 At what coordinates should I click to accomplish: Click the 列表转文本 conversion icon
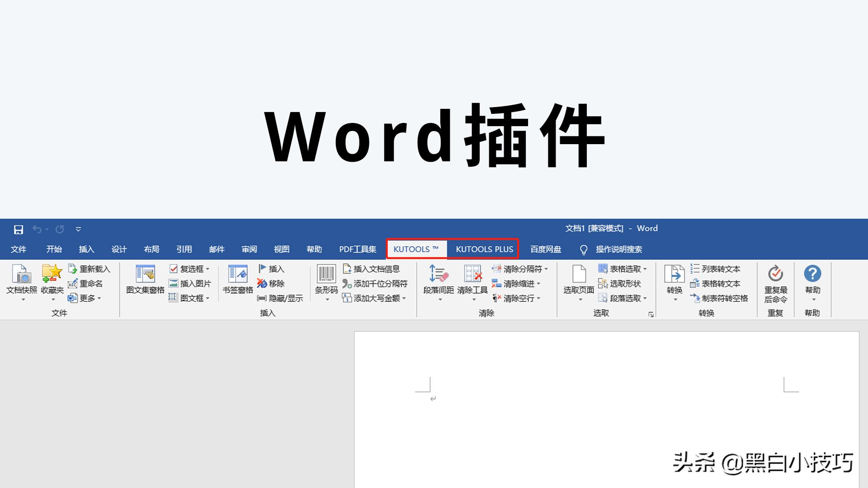[716, 268]
